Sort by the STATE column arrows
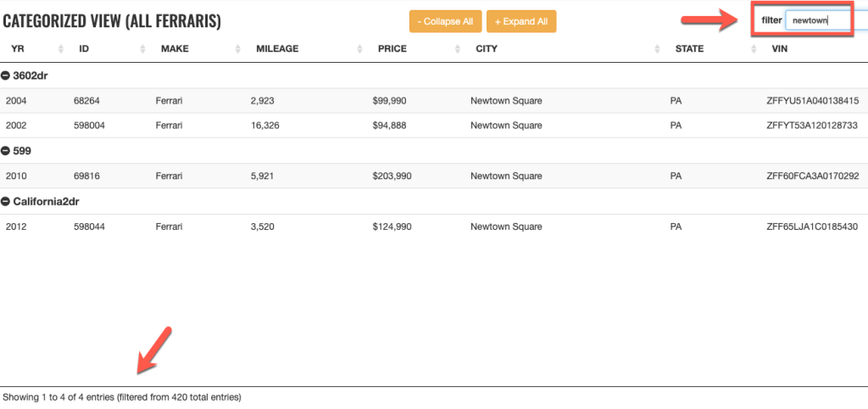The height and width of the screenshot is (409, 868). (x=754, y=49)
